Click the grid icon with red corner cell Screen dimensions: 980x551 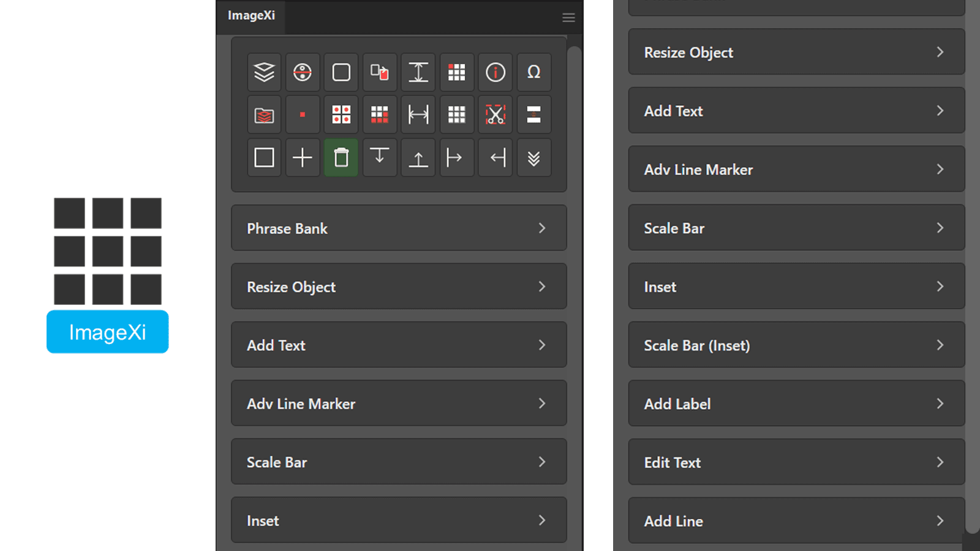pyautogui.click(x=457, y=72)
